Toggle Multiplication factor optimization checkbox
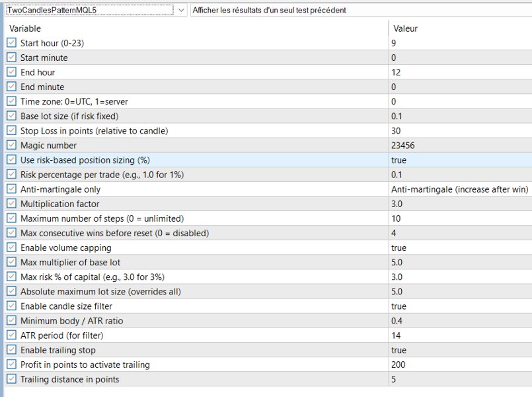The height and width of the screenshot is (397, 532). 11,204
